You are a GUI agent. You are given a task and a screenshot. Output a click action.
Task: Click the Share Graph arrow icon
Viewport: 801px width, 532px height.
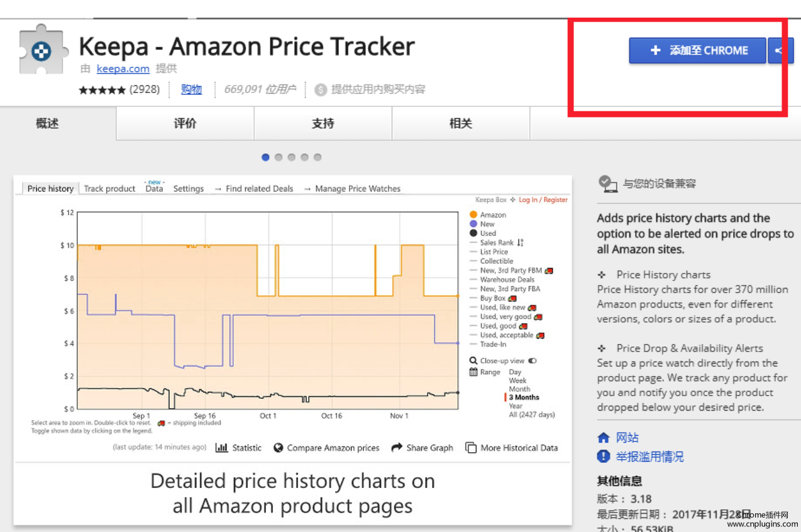[397, 448]
